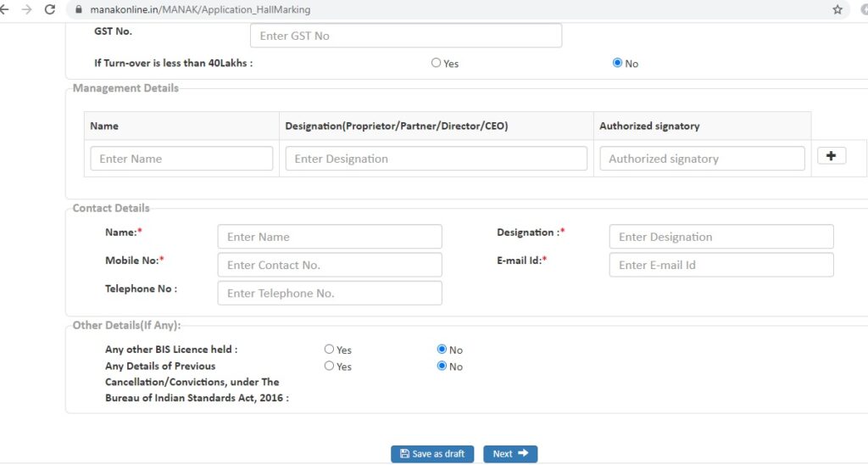
Task: Click 'Any other BIS Licence held' label
Action: pyautogui.click(x=171, y=349)
